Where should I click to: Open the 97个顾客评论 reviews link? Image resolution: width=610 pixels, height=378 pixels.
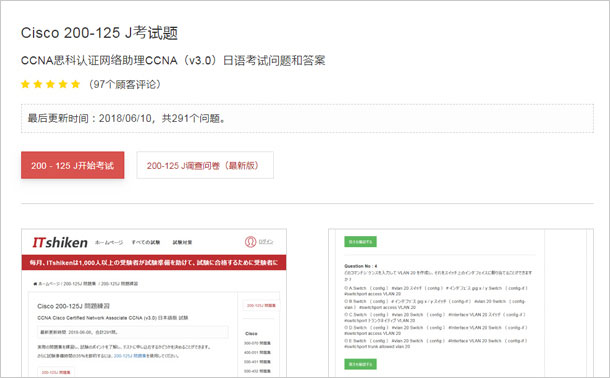click(124, 84)
